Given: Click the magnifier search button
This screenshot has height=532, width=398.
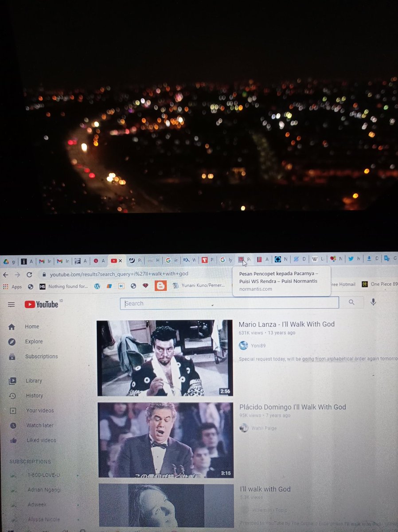Looking at the screenshot, I should (351, 302).
